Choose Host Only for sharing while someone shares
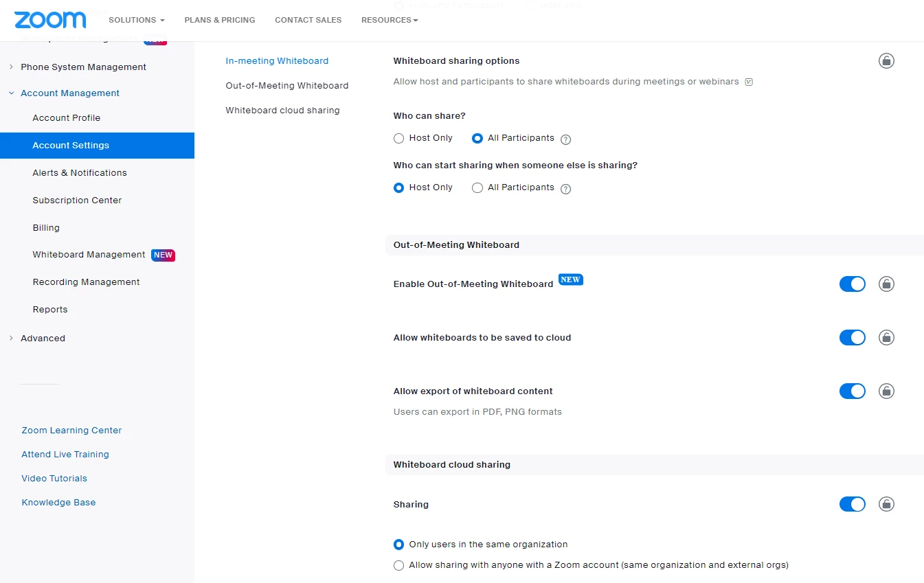This screenshot has width=924, height=583. pos(399,187)
